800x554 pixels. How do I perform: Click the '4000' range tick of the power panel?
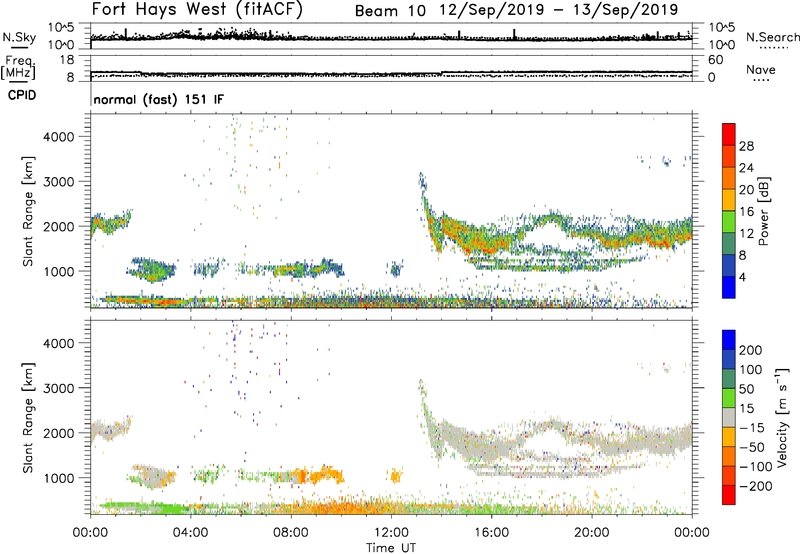(x=59, y=137)
